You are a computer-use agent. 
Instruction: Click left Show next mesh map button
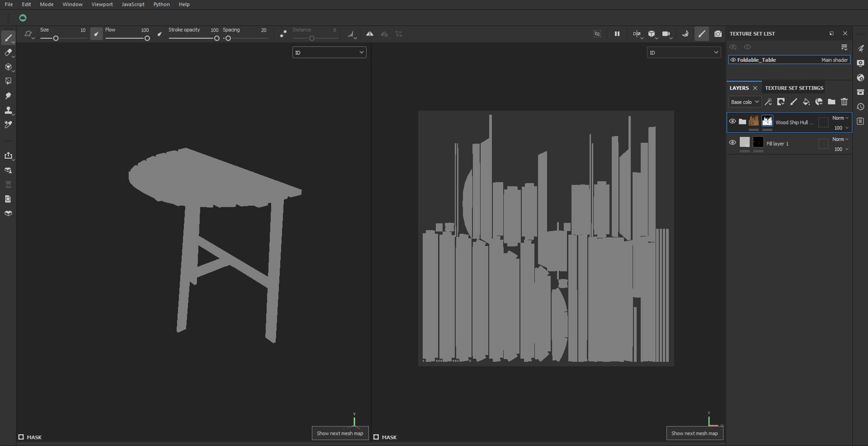340,433
